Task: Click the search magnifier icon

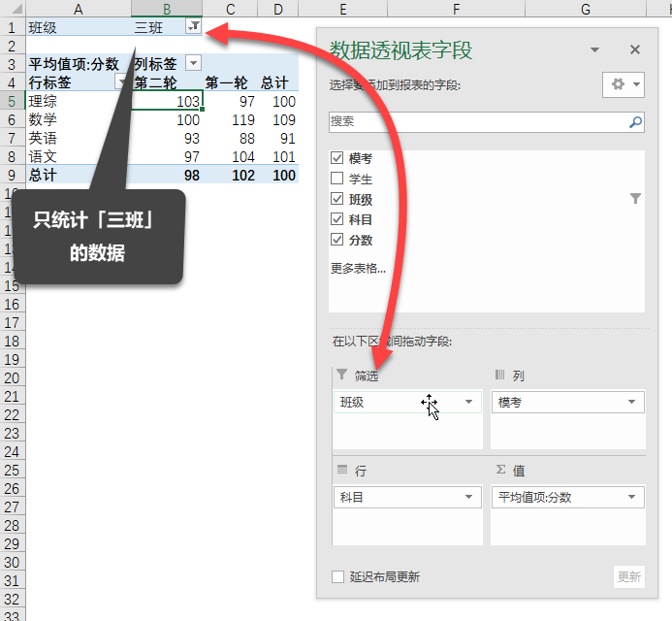Action: point(635,122)
